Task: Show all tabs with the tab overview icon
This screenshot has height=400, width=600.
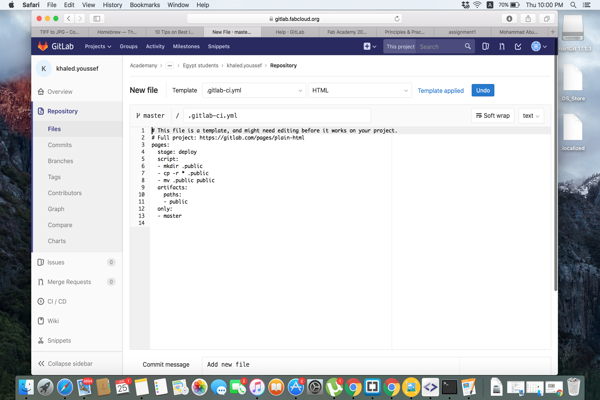Action: (x=546, y=18)
